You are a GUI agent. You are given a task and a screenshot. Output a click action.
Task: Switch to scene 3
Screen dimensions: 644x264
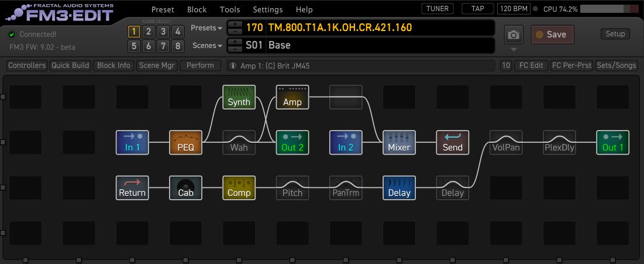(x=163, y=32)
